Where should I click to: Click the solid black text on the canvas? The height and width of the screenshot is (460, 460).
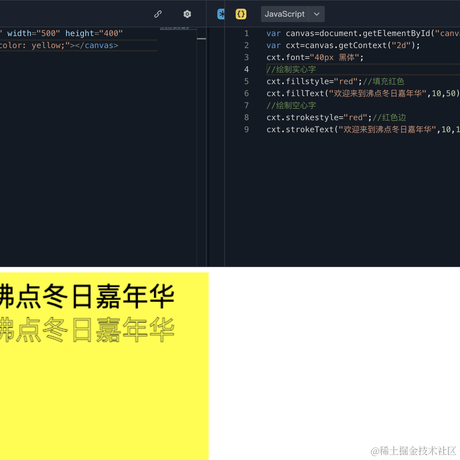coord(87,296)
